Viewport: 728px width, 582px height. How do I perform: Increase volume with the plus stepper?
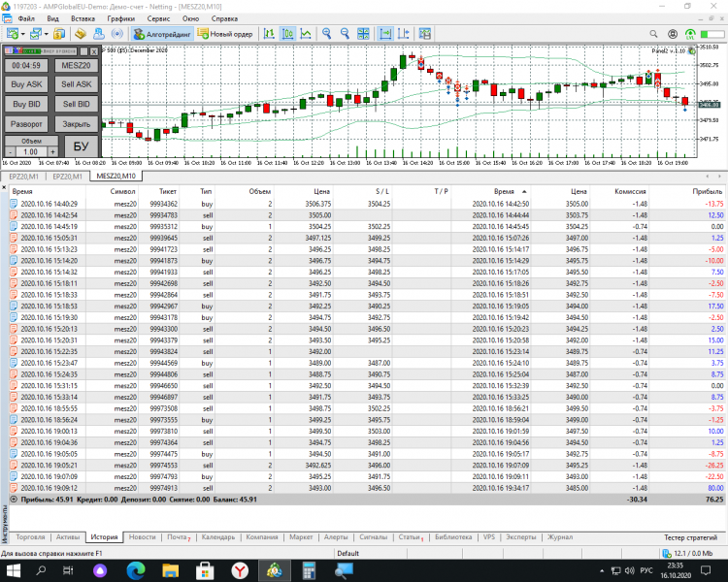click(x=53, y=151)
